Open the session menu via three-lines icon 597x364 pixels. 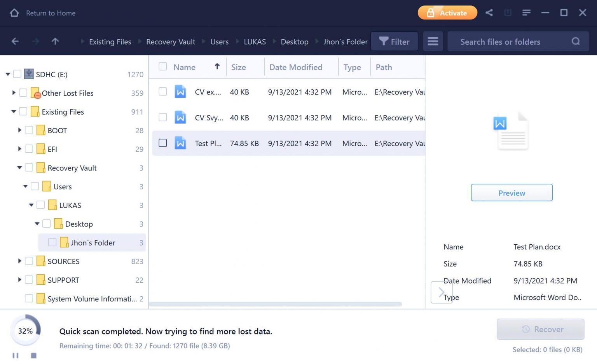(x=526, y=12)
